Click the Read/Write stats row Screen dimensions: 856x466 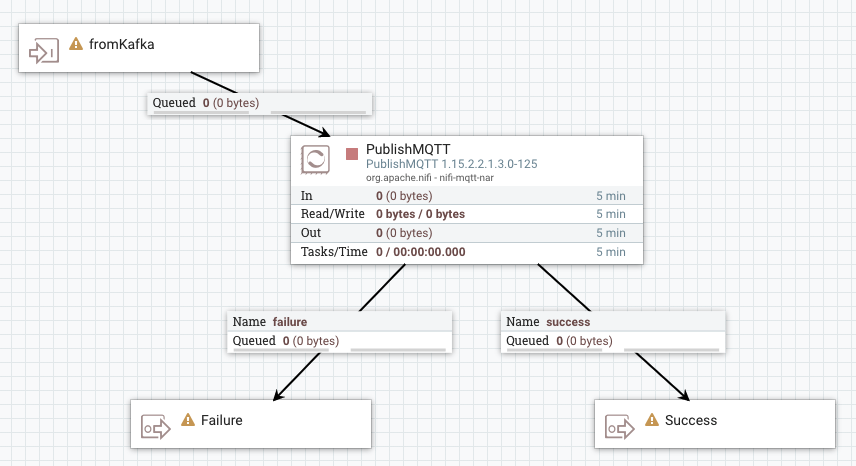point(466,214)
